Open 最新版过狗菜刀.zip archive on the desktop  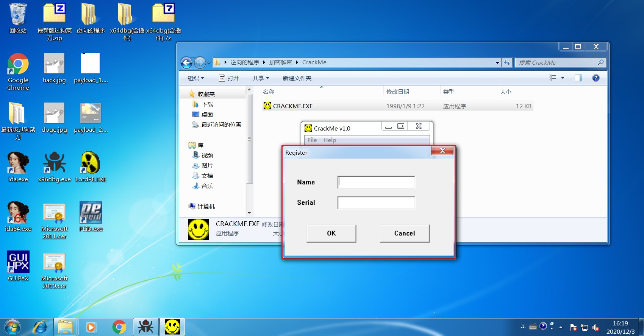[55, 22]
